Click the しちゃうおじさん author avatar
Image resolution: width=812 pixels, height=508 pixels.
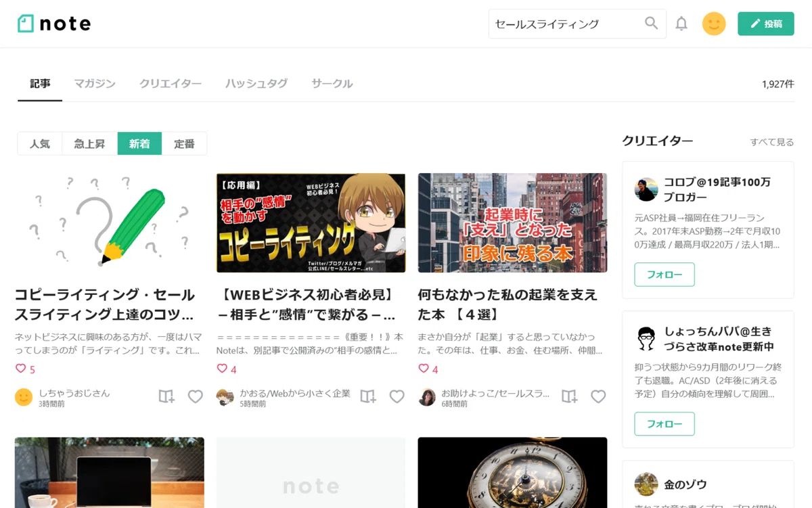pos(24,397)
